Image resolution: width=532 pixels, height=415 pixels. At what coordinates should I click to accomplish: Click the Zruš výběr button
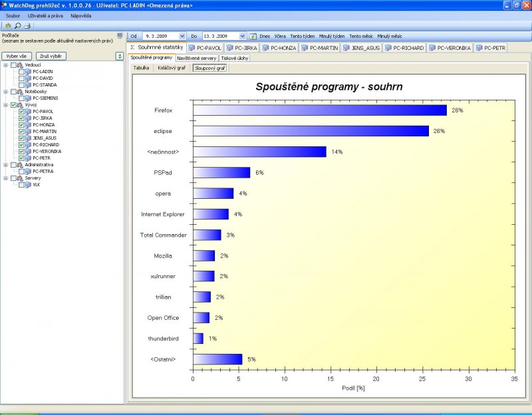click(x=51, y=56)
